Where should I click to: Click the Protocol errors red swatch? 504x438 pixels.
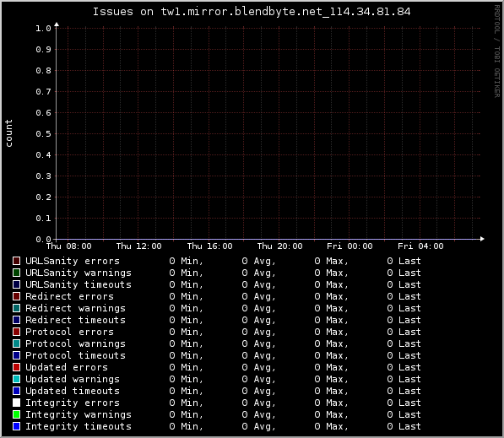(16, 332)
